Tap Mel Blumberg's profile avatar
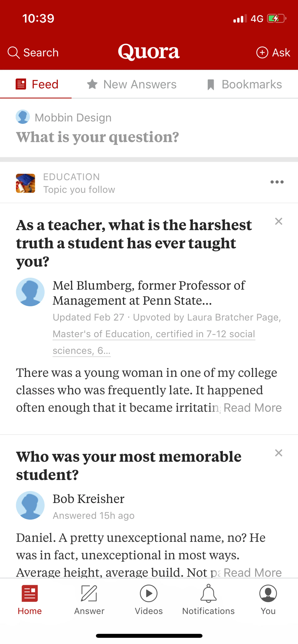Screen dimensions: 298x644 tap(30, 292)
